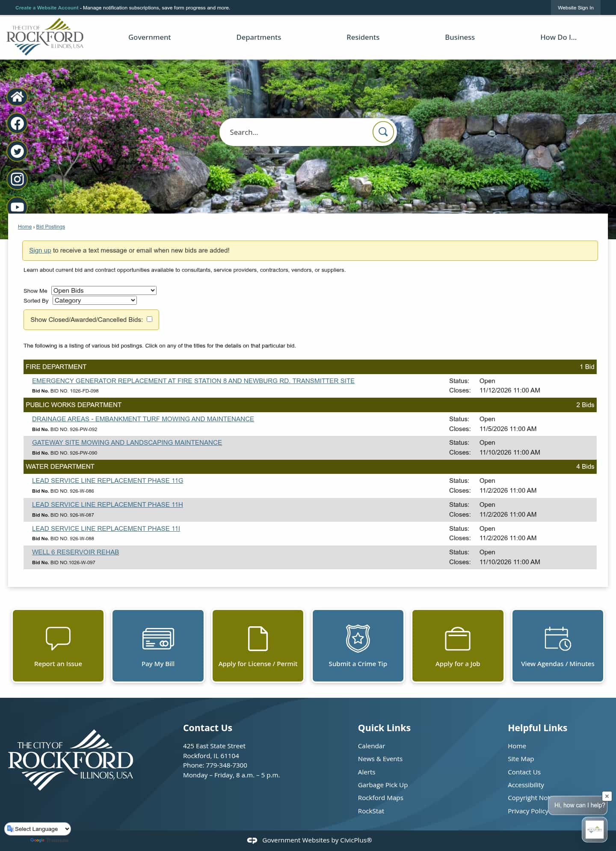Screen dimensions: 616x851
Task: Open Lead Service Line Replacement Phase 11H
Action: click(107, 505)
